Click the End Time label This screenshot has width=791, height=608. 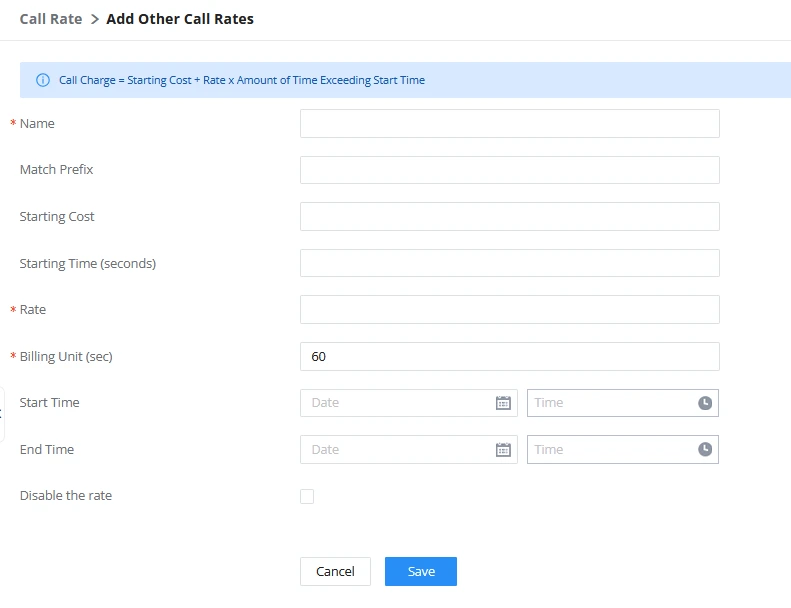(47, 449)
